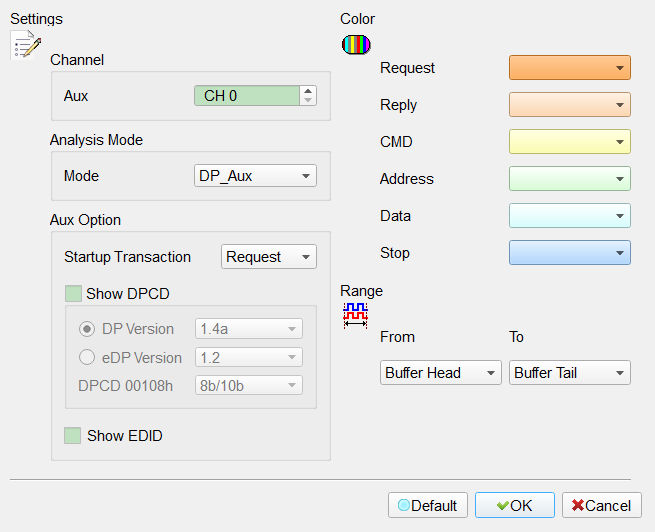
Task: Click the Range waveform icon
Action: pyautogui.click(x=355, y=315)
